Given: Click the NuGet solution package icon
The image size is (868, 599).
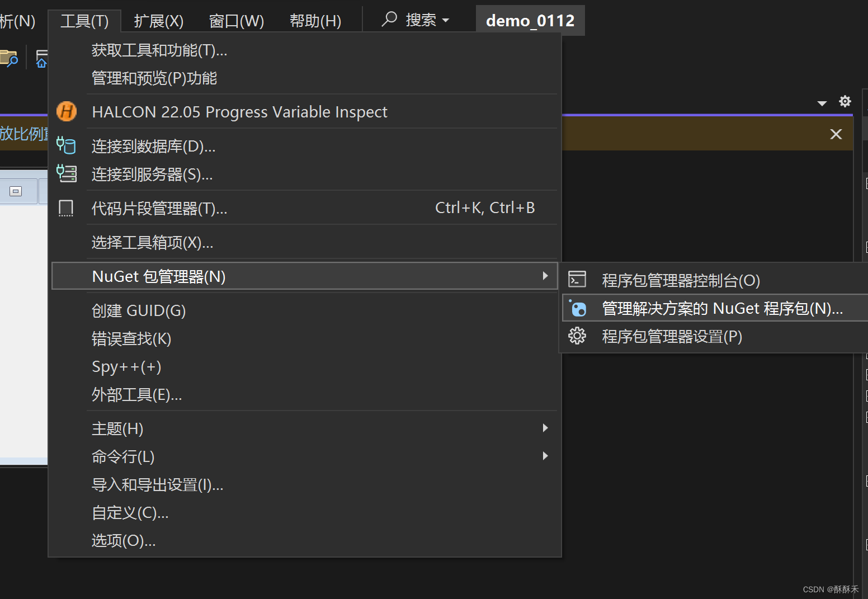Looking at the screenshot, I should click(x=577, y=308).
